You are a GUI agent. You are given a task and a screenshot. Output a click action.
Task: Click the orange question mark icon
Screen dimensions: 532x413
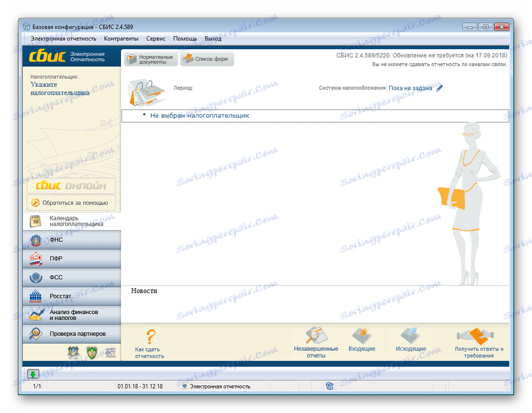(x=151, y=336)
